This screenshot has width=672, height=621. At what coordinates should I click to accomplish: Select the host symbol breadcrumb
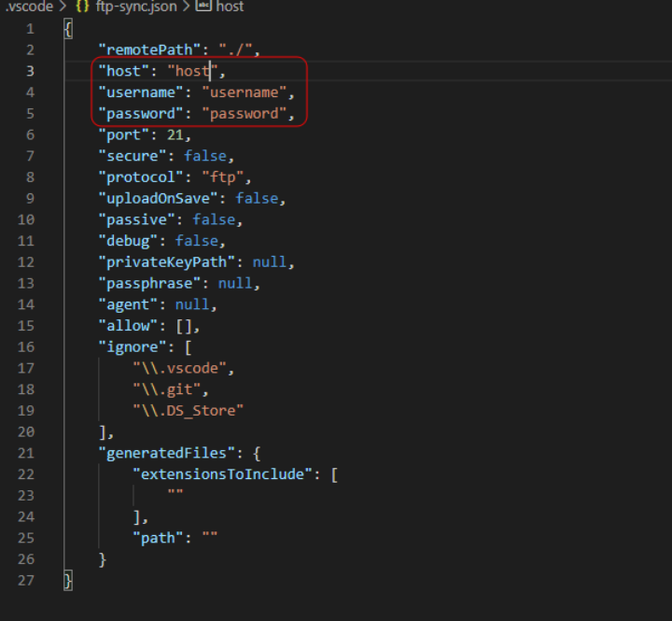(230, 7)
